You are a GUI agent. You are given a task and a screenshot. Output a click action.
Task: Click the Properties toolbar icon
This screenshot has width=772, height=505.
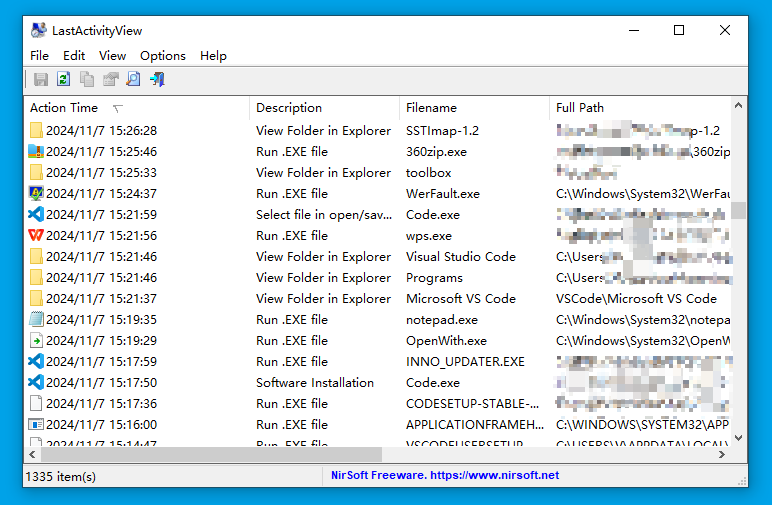click(x=110, y=79)
